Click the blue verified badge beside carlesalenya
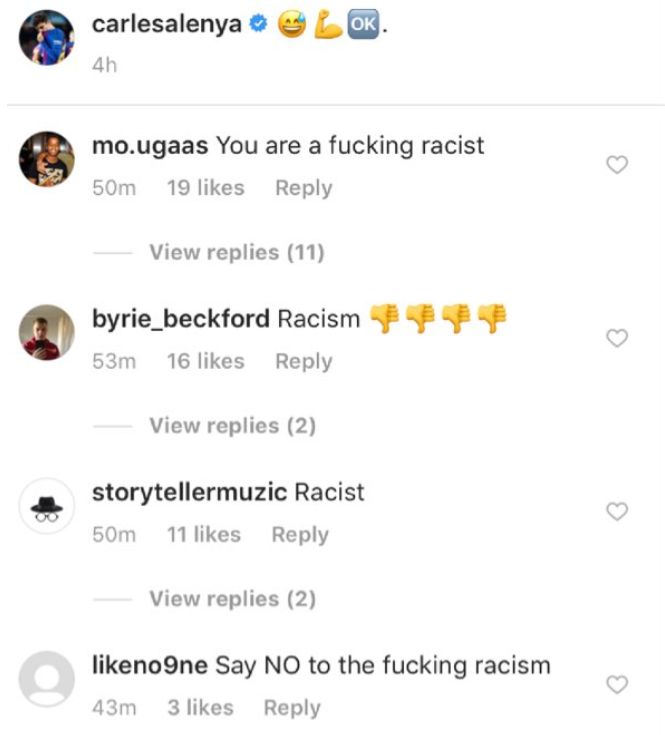 pyautogui.click(x=258, y=23)
